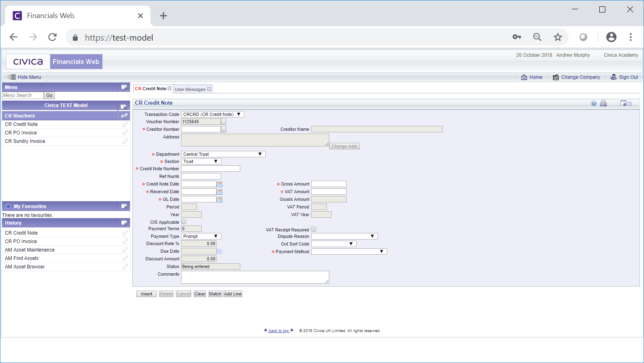Click the Clear button
644x363 pixels.
(x=200, y=294)
